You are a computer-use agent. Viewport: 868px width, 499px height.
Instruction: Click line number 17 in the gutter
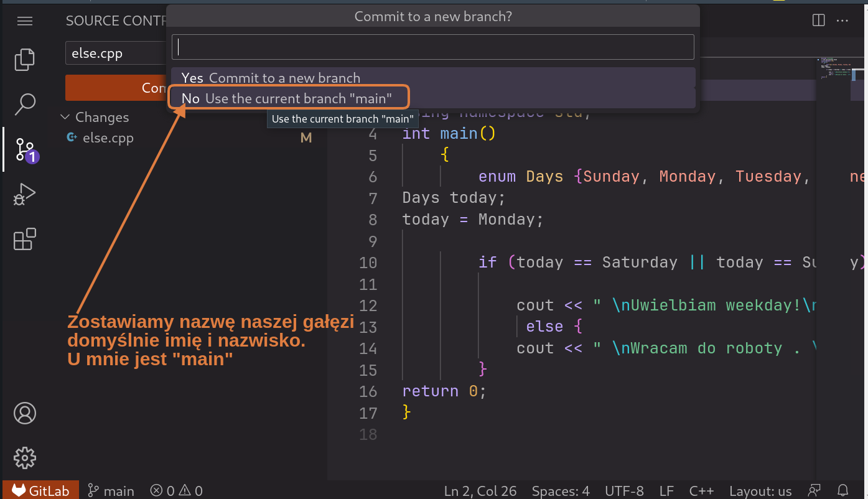click(x=368, y=413)
